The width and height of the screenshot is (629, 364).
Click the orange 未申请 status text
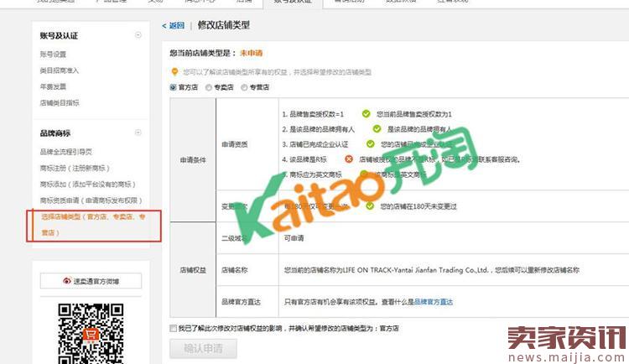coord(251,53)
